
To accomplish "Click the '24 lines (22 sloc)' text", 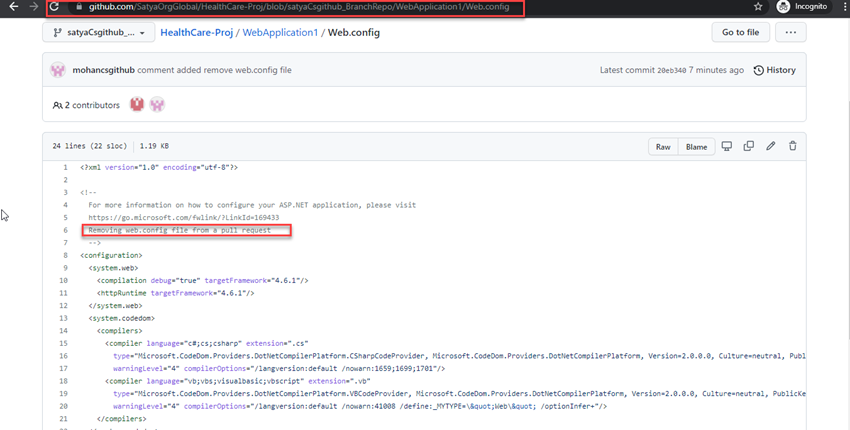I will 89,146.
